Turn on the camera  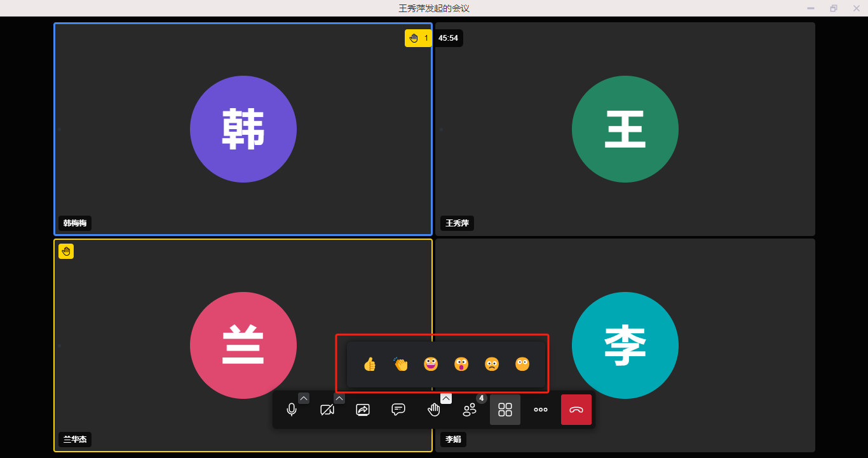(327, 410)
